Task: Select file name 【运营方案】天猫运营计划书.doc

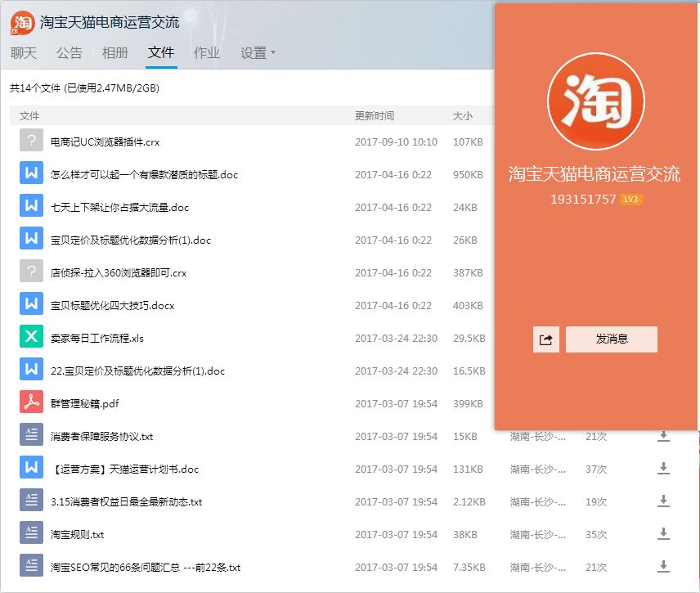Action: pyautogui.click(x=124, y=469)
